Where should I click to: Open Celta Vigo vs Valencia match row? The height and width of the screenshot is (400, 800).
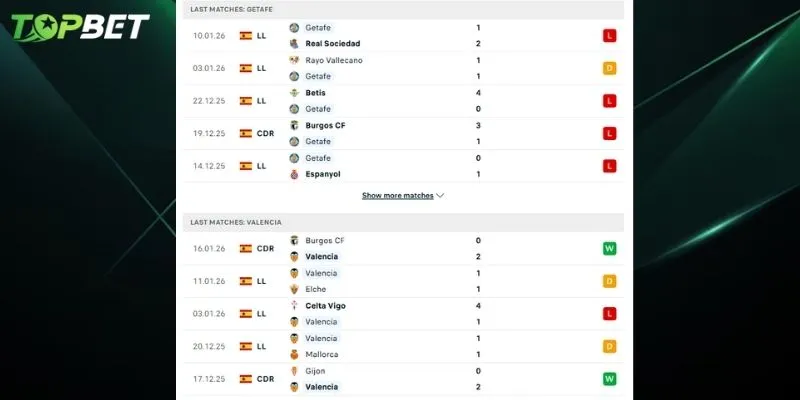pyautogui.click(x=400, y=313)
